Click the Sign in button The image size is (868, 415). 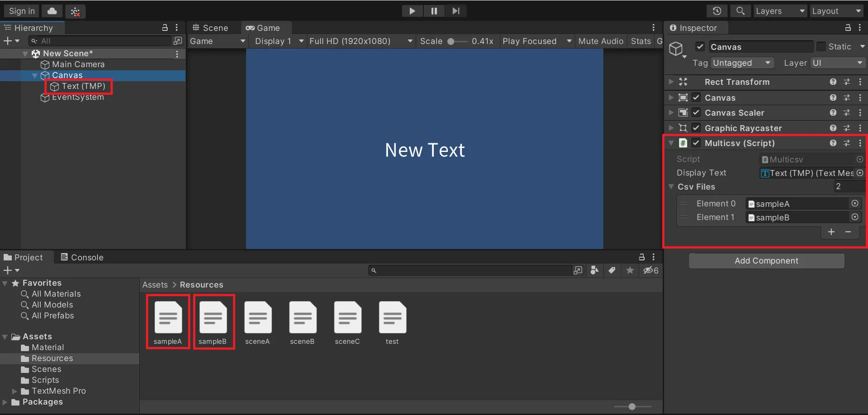pyautogui.click(x=22, y=11)
